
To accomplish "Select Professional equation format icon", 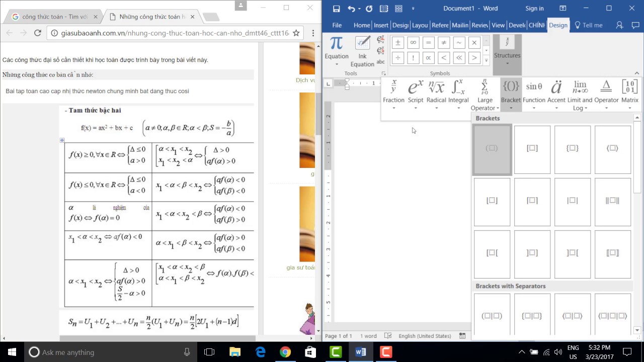I will 381,39.
